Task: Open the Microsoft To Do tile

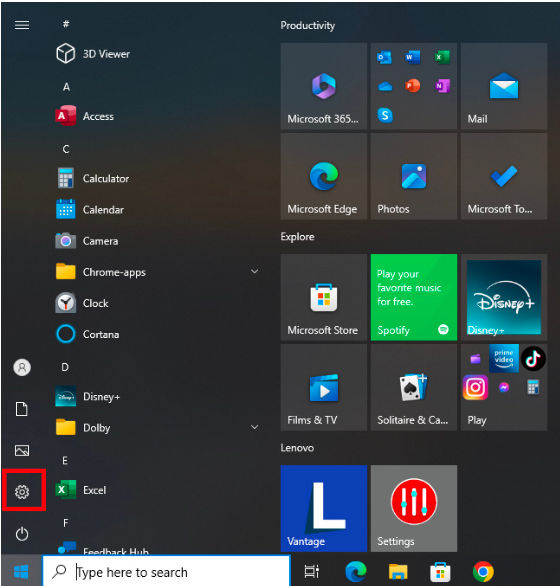Action: click(504, 176)
